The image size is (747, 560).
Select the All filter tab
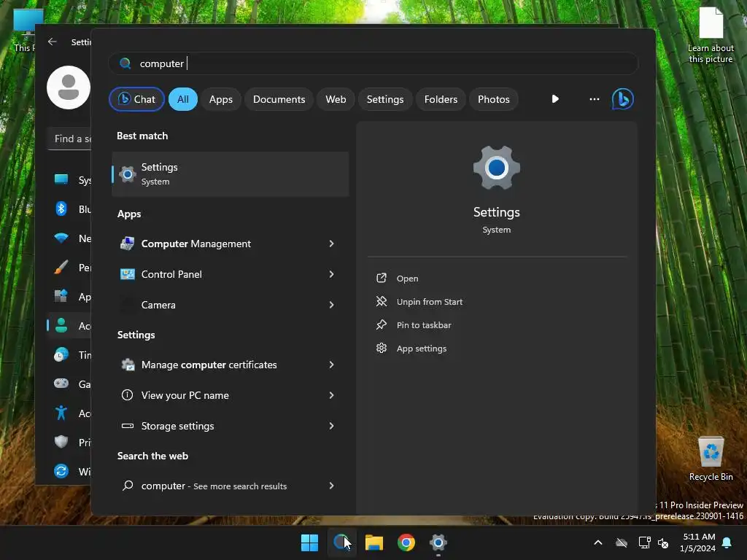pos(183,99)
